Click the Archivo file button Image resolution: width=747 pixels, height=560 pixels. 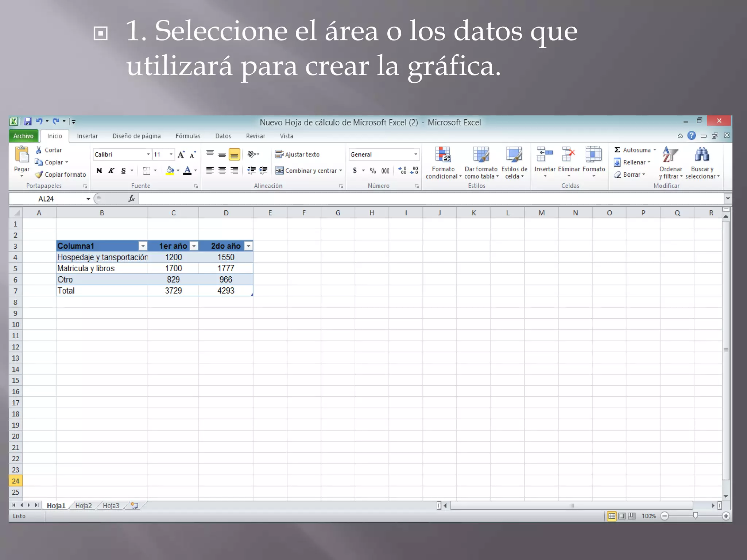tap(23, 136)
